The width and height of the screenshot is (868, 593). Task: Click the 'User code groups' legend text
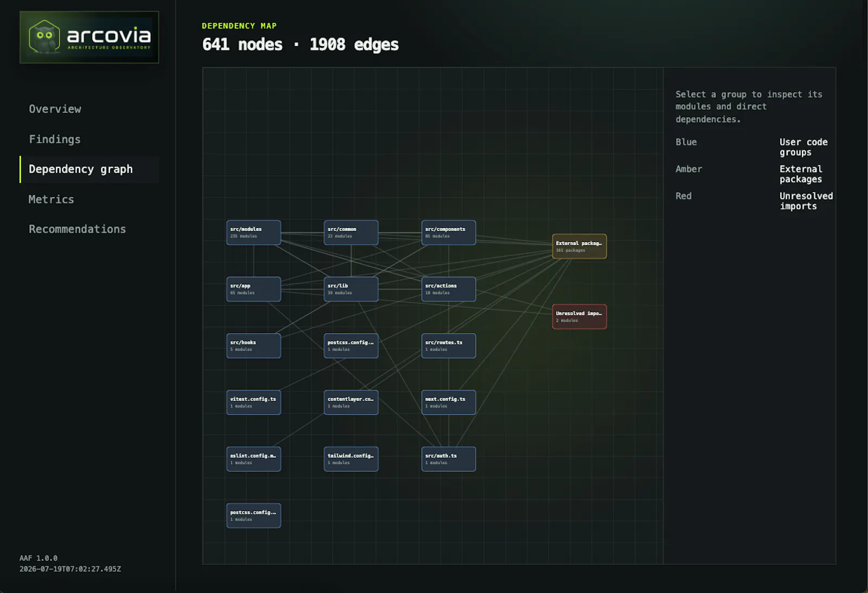point(803,147)
